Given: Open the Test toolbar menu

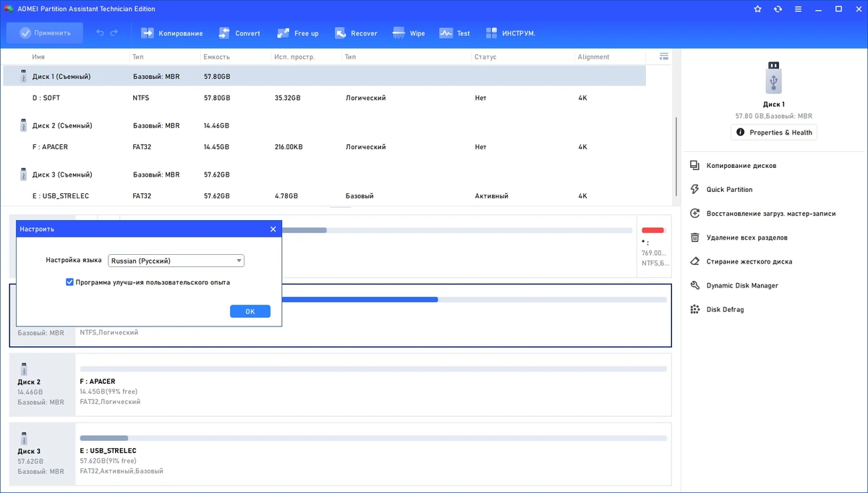Looking at the screenshot, I should [454, 33].
